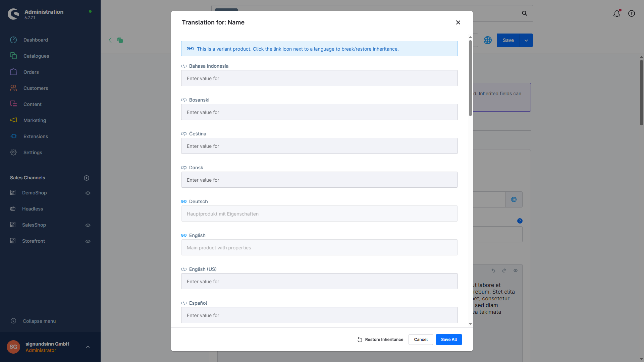Click Save All button
The height and width of the screenshot is (362, 644).
click(x=449, y=340)
